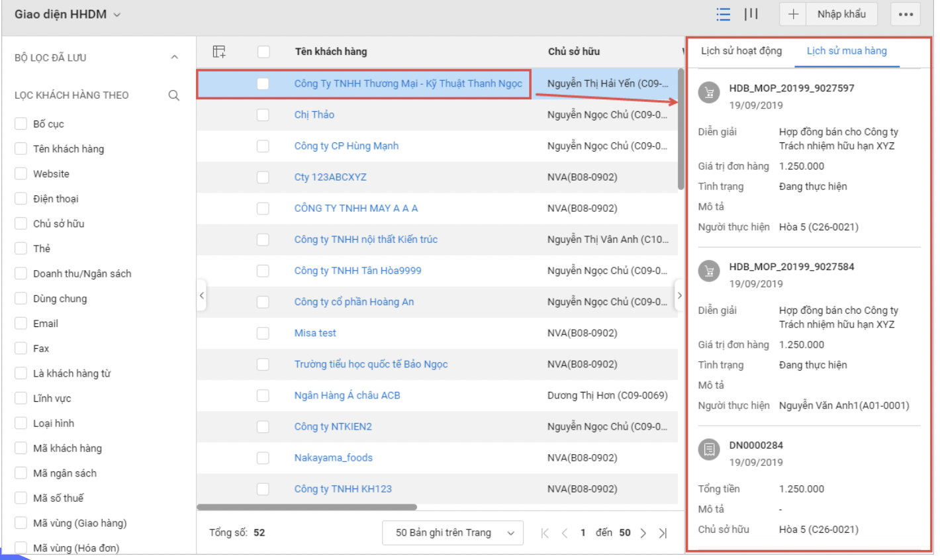The image size is (940, 560).
Task: Collapse the left filter panel arrow
Action: [x=202, y=295]
